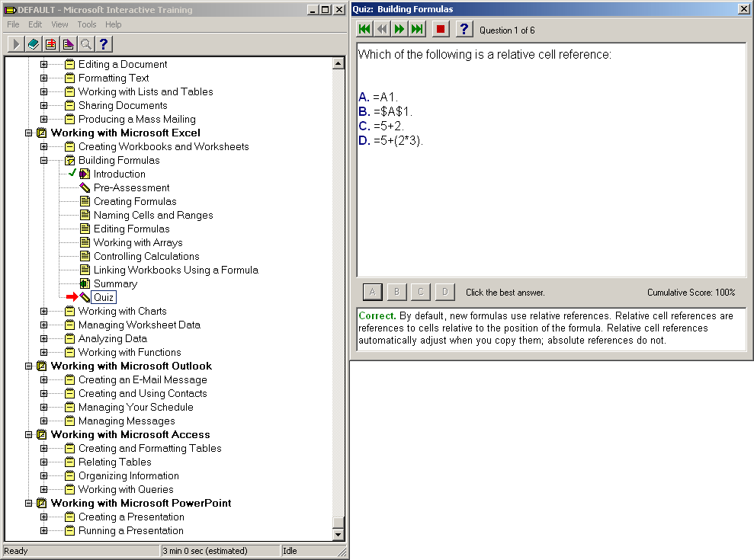754x560 pixels.
Task: Open the Edit menu
Action: [34, 24]
